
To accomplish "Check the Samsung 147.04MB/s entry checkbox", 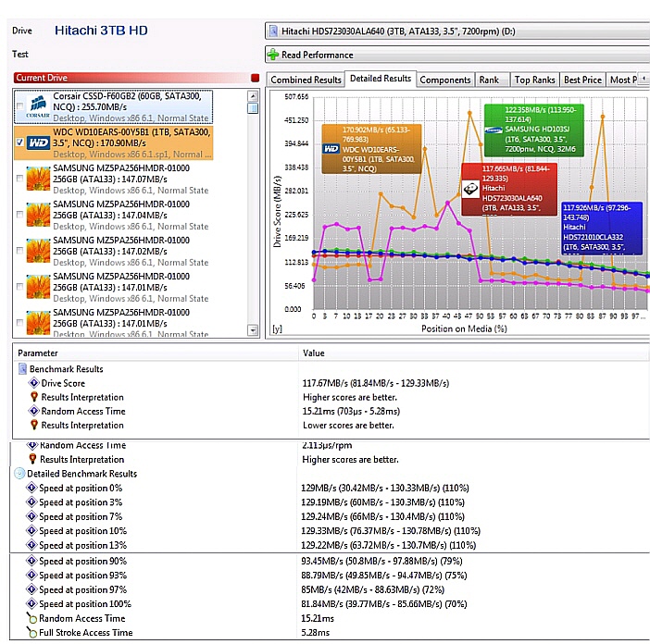I will coord(19,214).
